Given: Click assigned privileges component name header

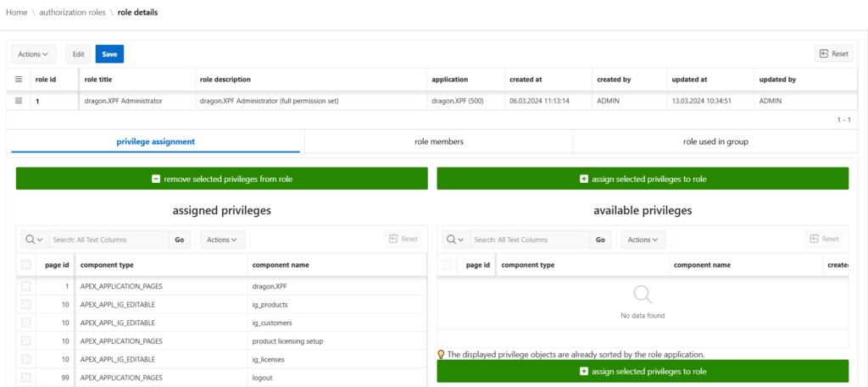Looking at the screenshot, I should 337,265.
